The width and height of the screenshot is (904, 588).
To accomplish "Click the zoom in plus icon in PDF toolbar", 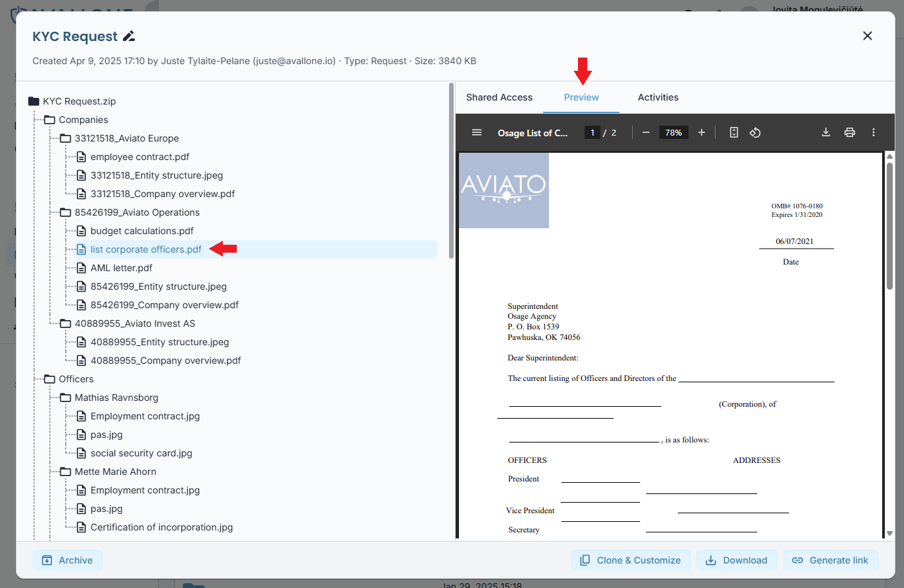I will tap(702, 132).
